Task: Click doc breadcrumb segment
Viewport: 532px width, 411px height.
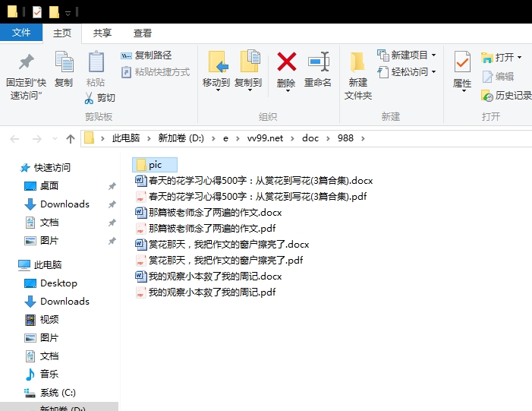Action: [x=310, y=138]
